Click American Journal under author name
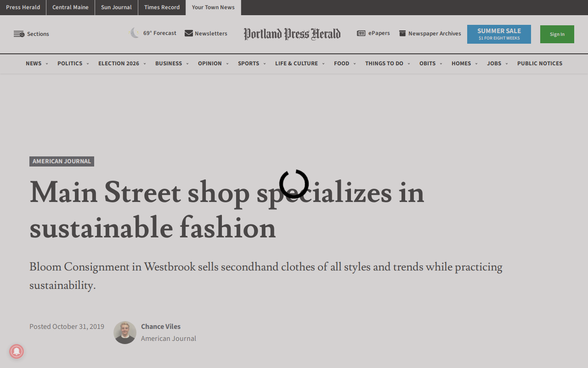The width and height of the screenshot is (588, 368). click(x=169, y=339)
